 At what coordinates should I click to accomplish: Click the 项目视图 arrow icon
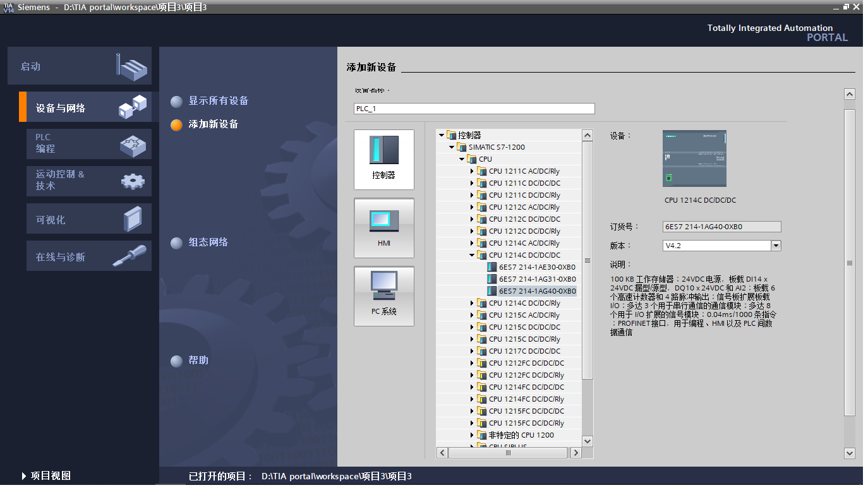tap(24, 476)
